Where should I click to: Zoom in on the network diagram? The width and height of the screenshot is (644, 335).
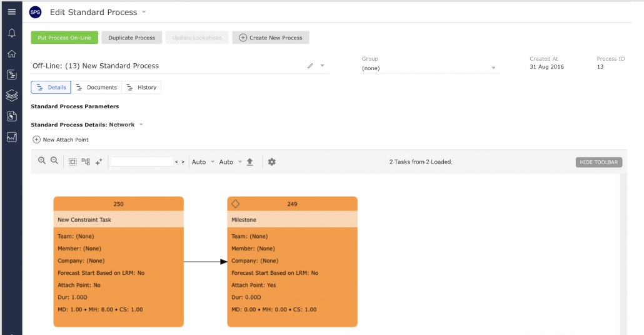click(42, 161)
